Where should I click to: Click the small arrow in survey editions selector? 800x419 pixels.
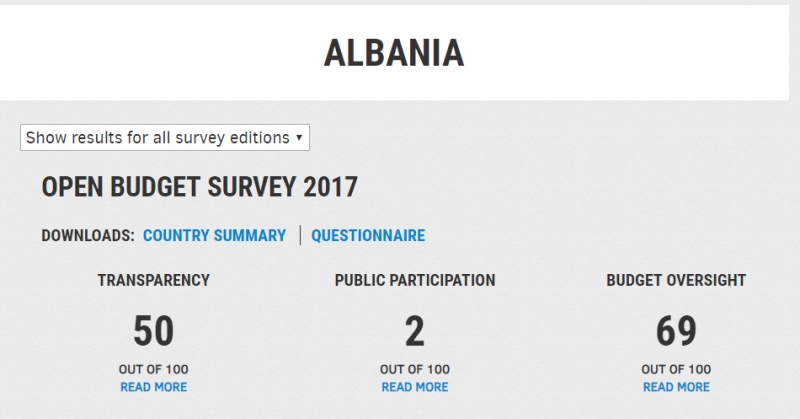[299, 137]
